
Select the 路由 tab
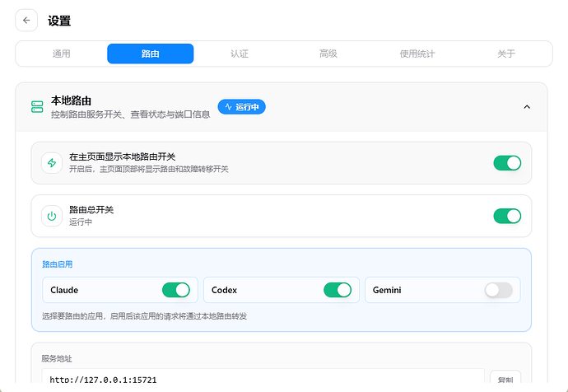(x=151, y=54)
